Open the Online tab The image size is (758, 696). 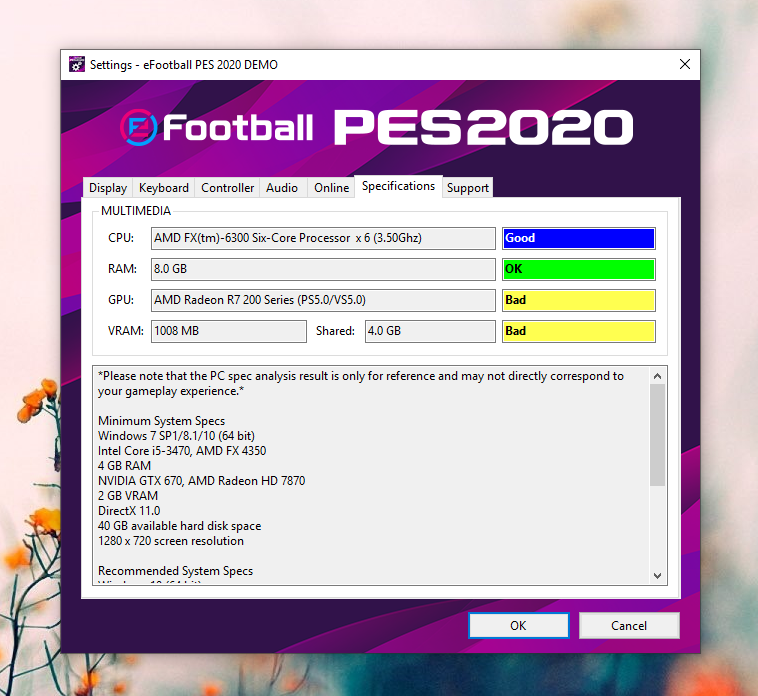click(331, 188)
